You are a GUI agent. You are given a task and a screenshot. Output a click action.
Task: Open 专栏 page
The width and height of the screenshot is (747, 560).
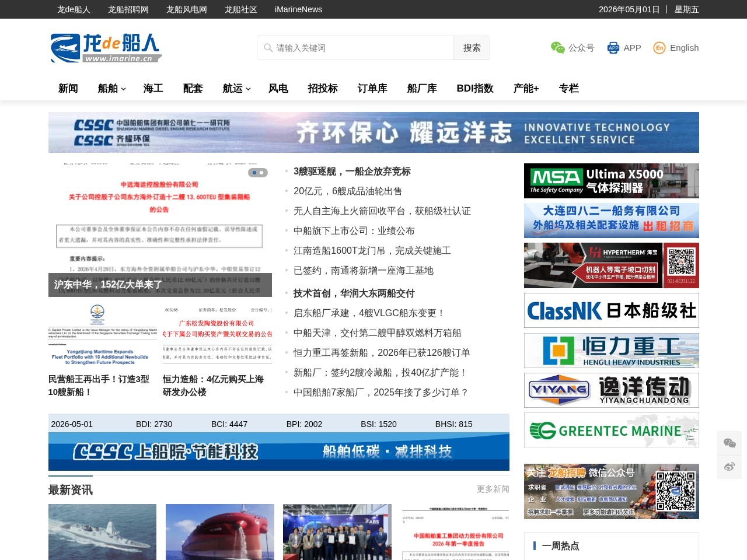point(569,89)
